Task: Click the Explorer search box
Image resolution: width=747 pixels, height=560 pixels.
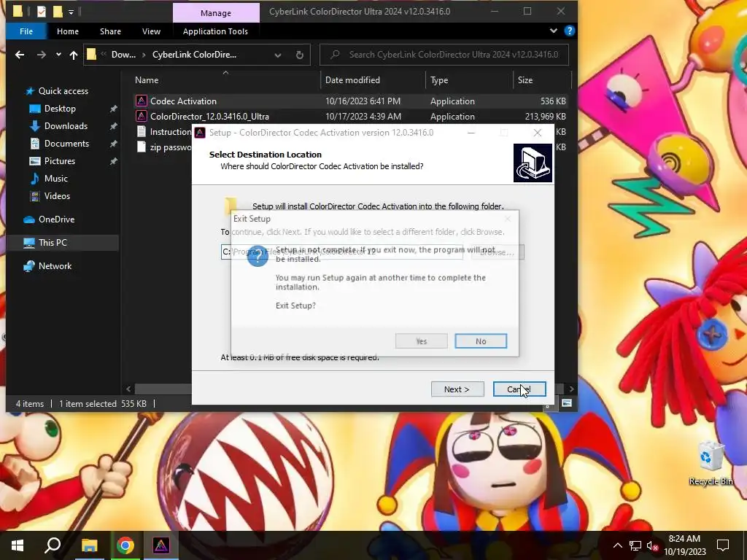Action: click(x=444, y=55)
